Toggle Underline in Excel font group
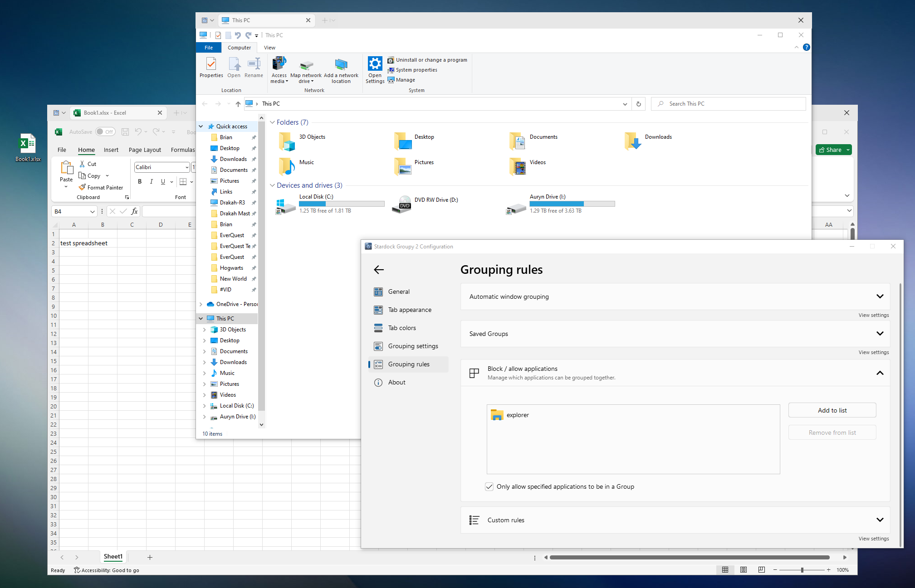This screenshot has height=588, width=915. tap(163, 182)
